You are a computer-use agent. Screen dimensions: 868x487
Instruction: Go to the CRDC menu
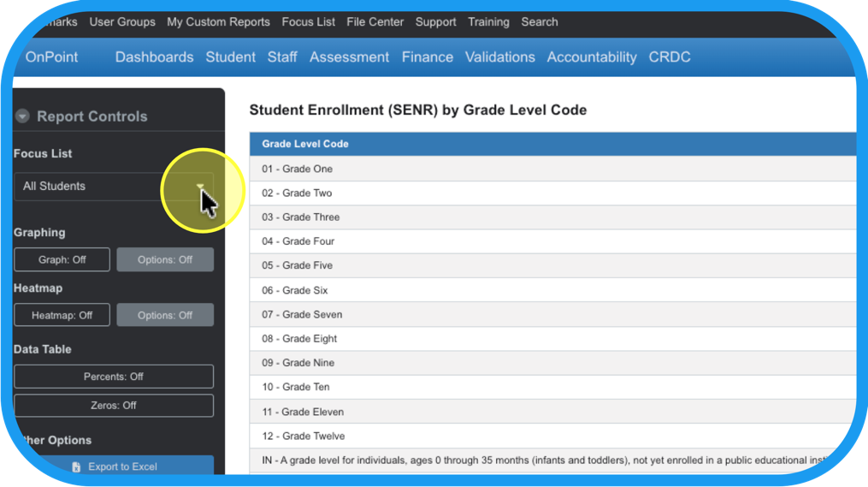pos(670,57)
